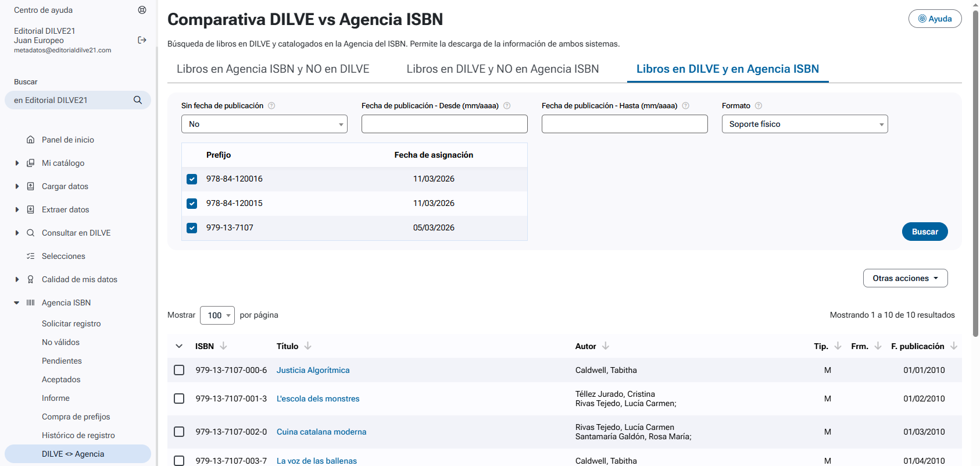The width and height of the screenshot is (980, 466).
Task: Click info icon beside Sin fecha de publicación
Action: pos(271,106)
